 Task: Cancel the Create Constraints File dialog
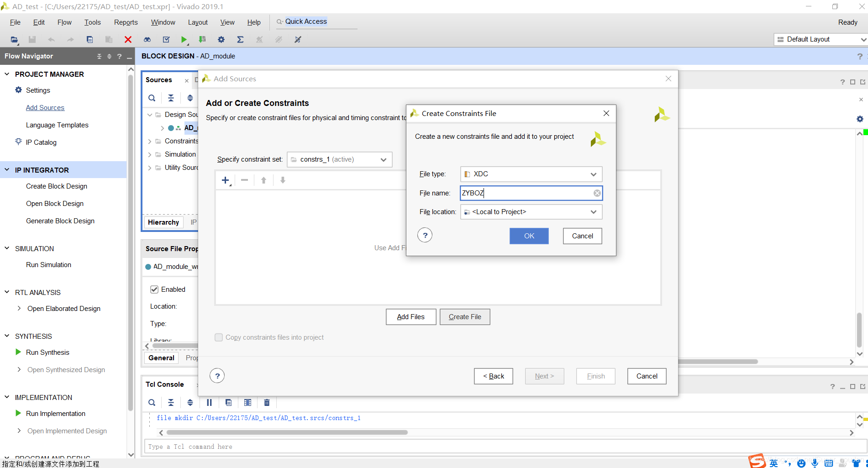582,236
